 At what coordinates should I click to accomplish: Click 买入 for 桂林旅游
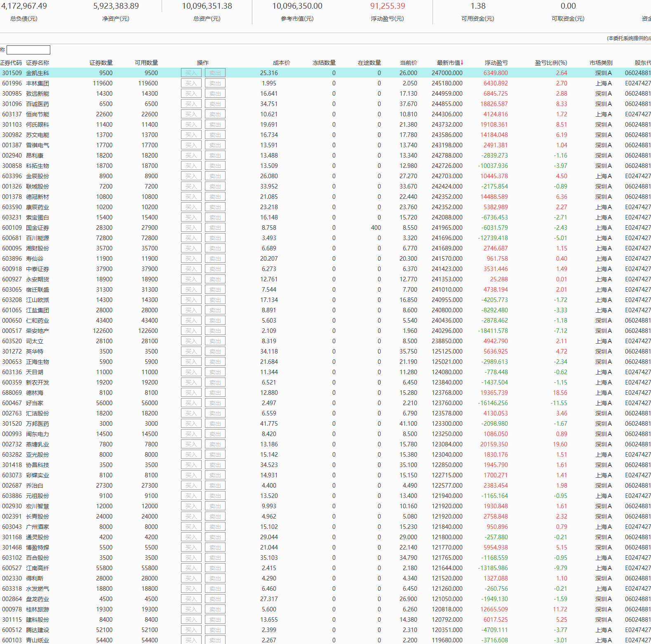191,609
